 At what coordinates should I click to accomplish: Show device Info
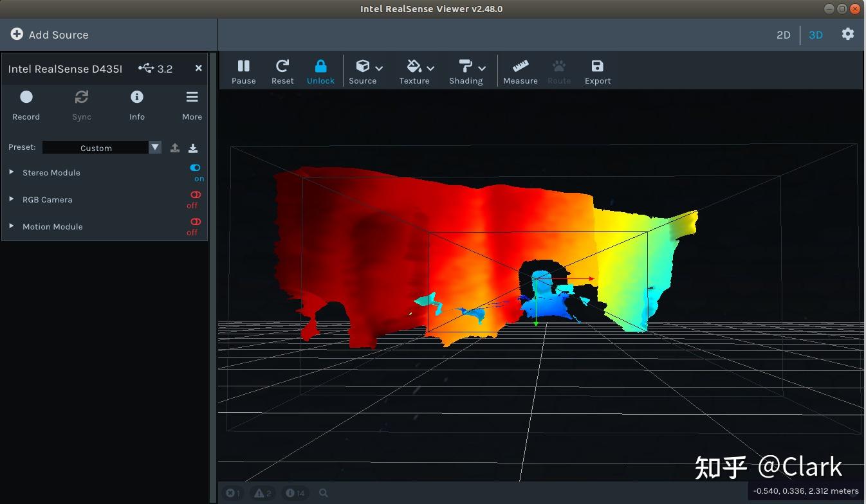[136, 104]
